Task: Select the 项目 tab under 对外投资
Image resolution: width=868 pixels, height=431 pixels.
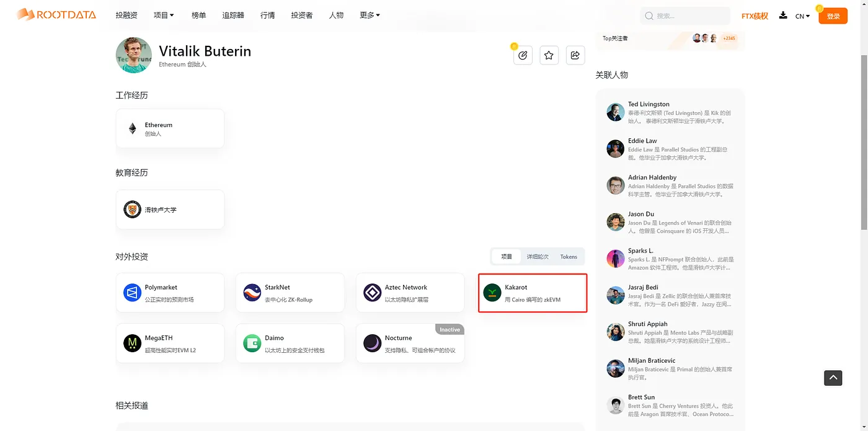Action: (x=507, y=257)
